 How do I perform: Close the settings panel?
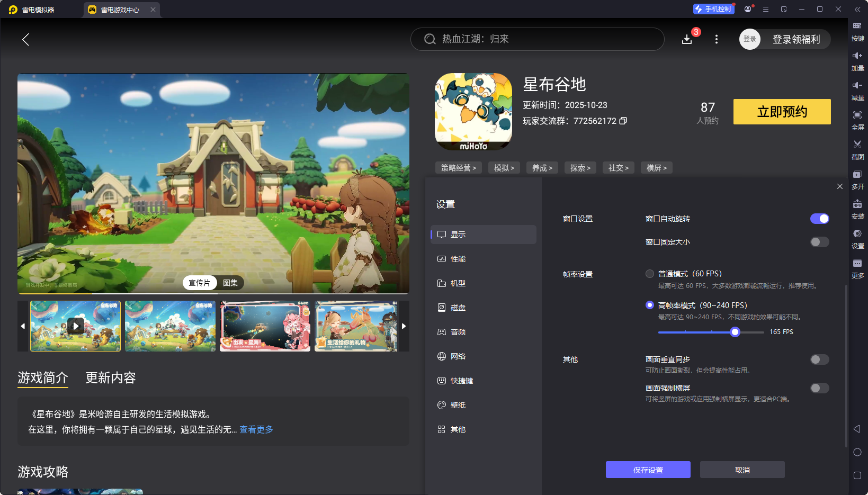(x=840, y=186)
